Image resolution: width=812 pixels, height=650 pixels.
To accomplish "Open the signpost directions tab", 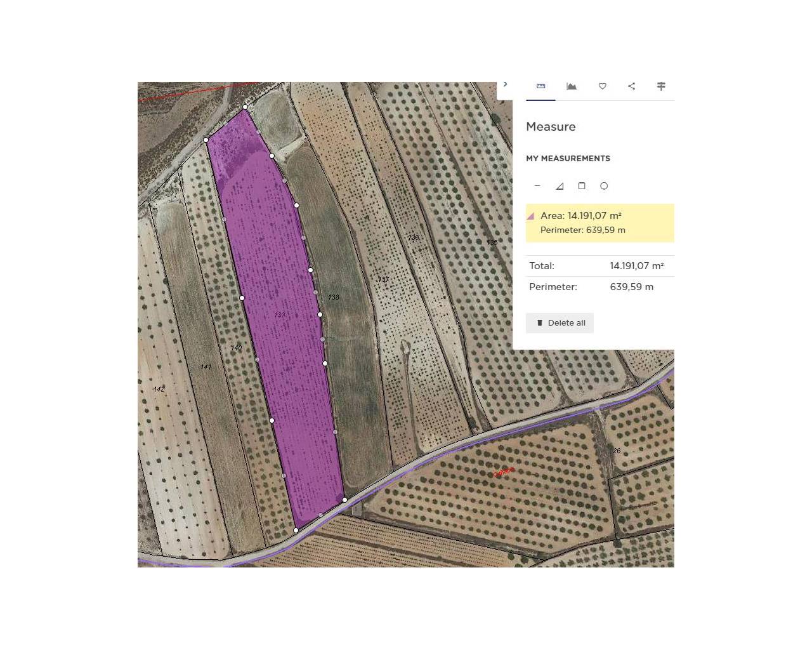I will (661, 86).
